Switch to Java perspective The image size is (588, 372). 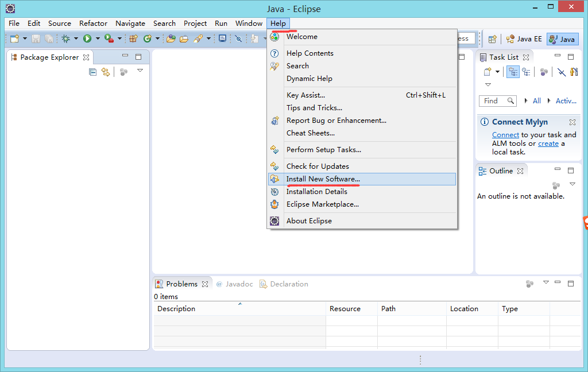pyautogui.click(x=562, y=39)
